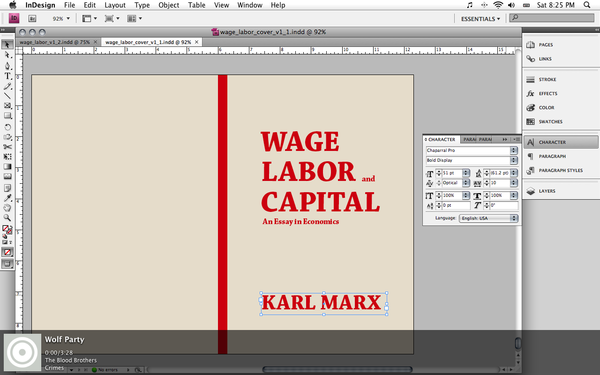Click the volume icon in menu bar
Screen dimensions: 600x375
pyautogui.click(x=512, y=5)
